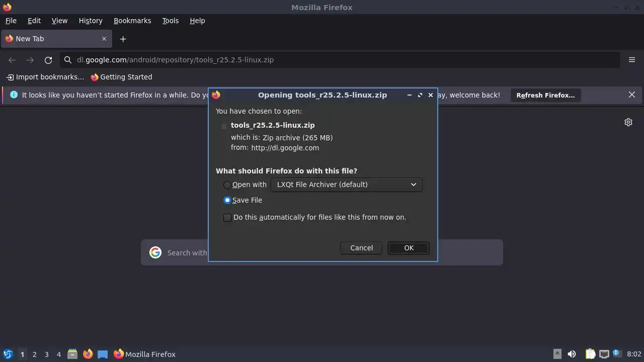This screenshot has height=362, width=644.
Task: Click the http://dl.google.com source text
Action: tap(285, 148)
